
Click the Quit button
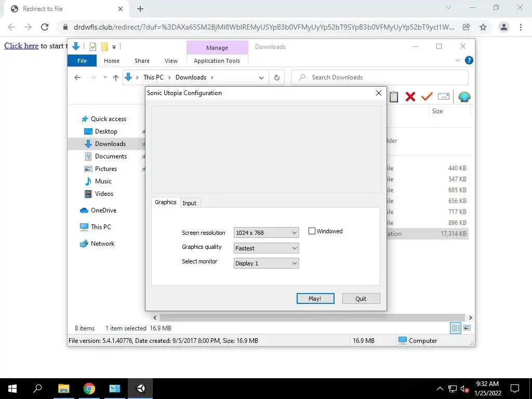point(361,299)
